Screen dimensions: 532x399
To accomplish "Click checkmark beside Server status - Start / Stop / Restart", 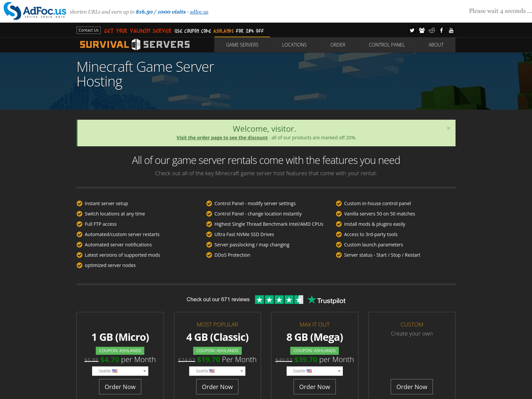I will [339, 255].
